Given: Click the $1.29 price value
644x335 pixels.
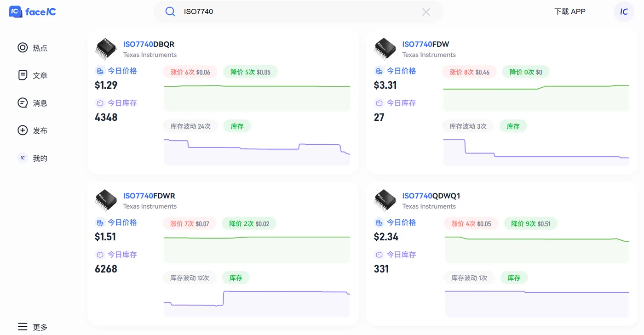Looking at the screenshot, I should [106, 85].
